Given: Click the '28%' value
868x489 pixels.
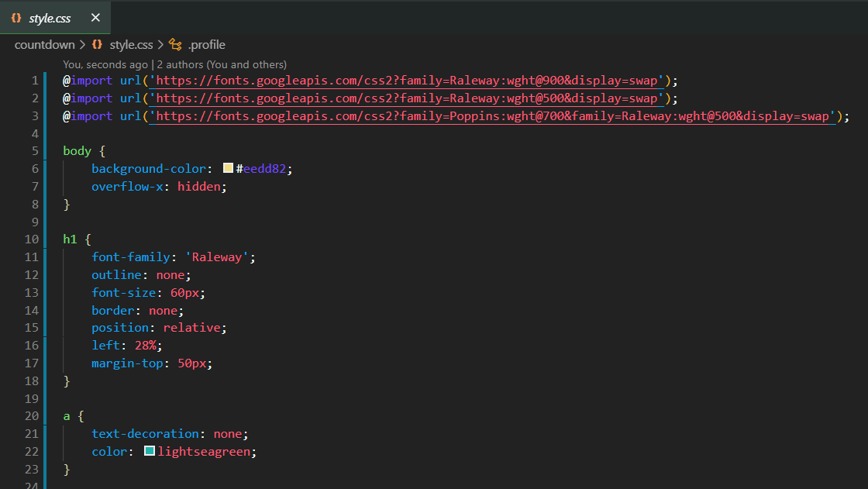Looking at the screenshot, I should pos(145,346).
